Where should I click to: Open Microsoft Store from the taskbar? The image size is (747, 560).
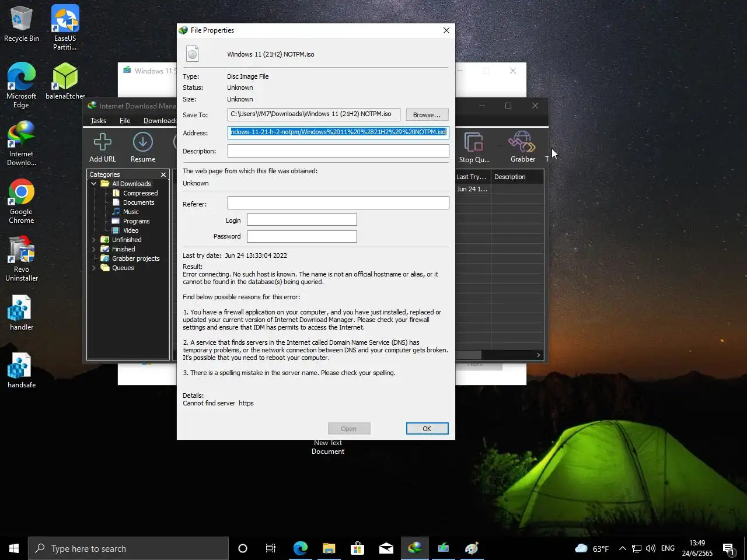coord(357,548)
